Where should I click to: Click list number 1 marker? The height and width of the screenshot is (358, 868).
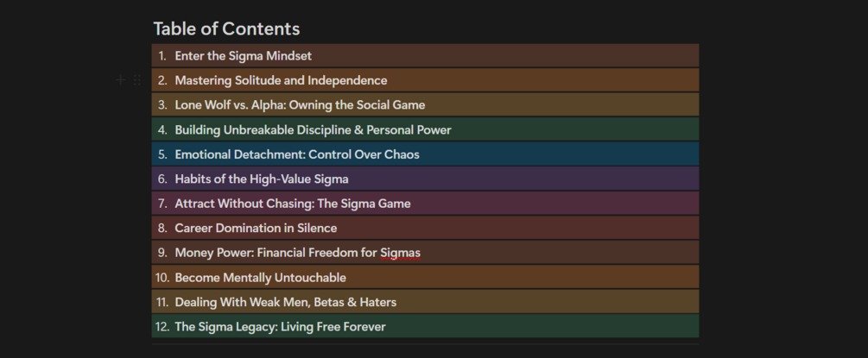tap(162, 56)
